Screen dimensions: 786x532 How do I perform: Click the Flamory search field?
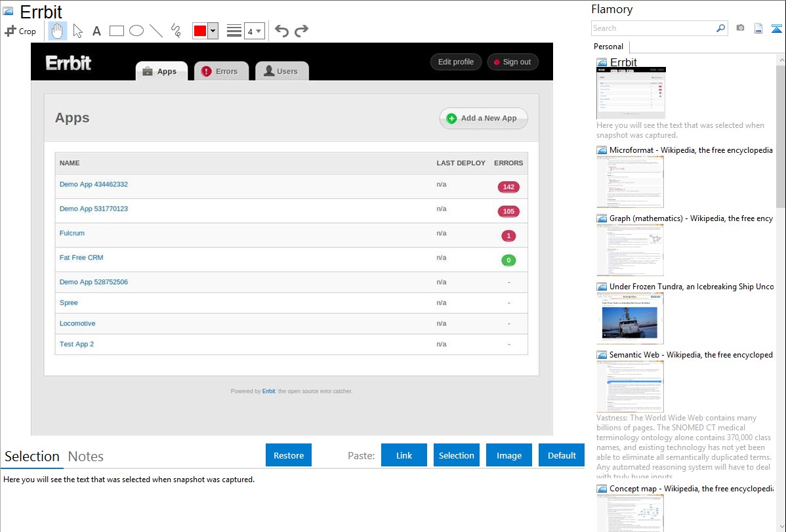653,28
